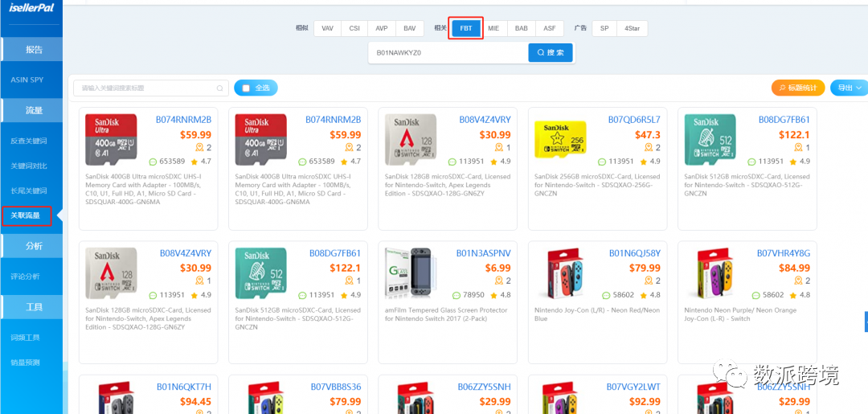Click the star rating icon on card B07VHR4Y8G
868x414 pixels.
(x=793, y=295)
